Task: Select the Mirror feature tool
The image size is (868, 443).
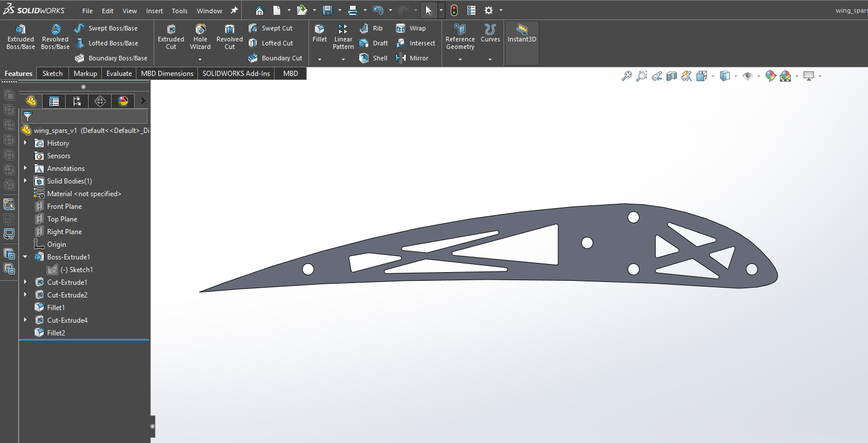Action: tap(412, 58)
